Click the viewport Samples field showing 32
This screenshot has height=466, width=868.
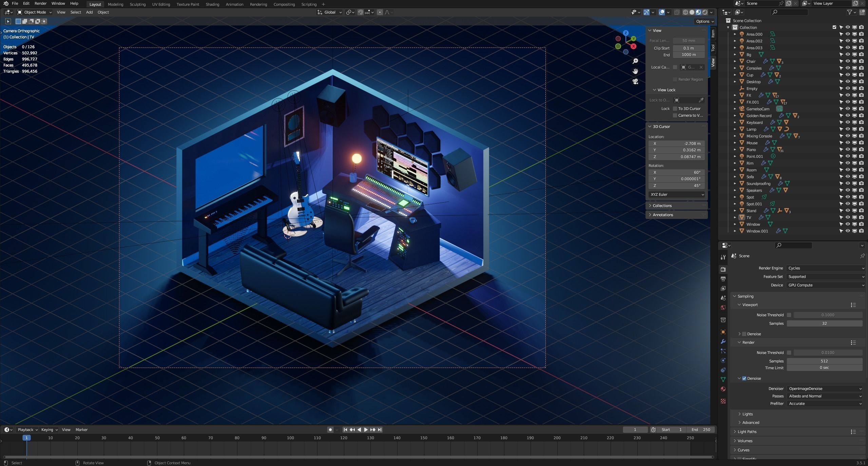(825, 323)
